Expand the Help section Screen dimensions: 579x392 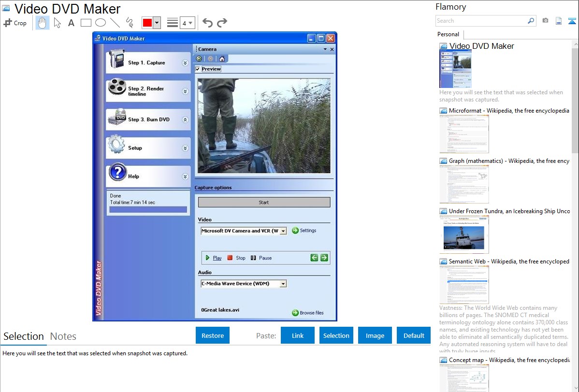tap(185, 176)
